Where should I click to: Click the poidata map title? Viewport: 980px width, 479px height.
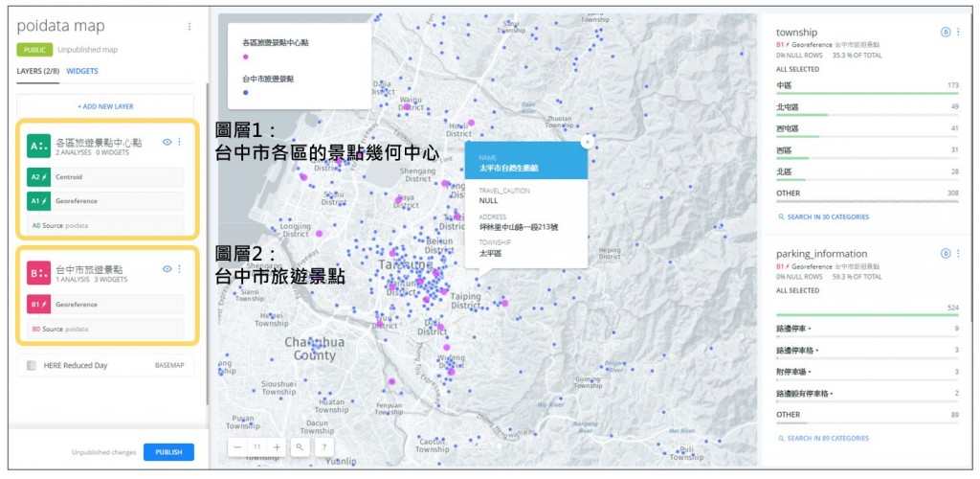click(60, 26)
